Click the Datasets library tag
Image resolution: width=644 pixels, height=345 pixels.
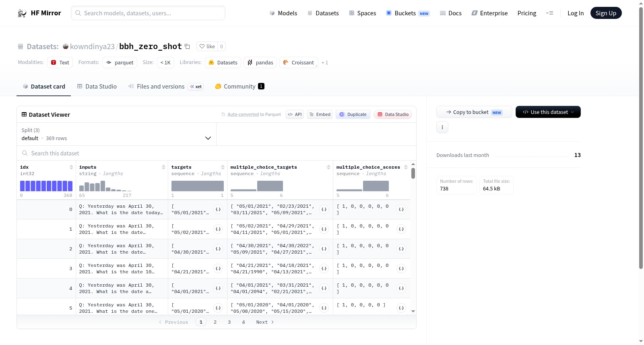tap(223, 63)
